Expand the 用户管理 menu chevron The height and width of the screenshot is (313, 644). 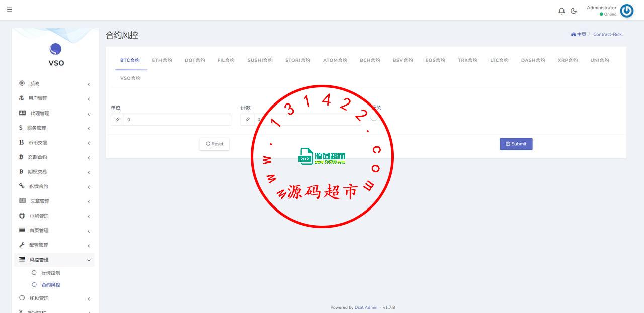pos(89,99)
